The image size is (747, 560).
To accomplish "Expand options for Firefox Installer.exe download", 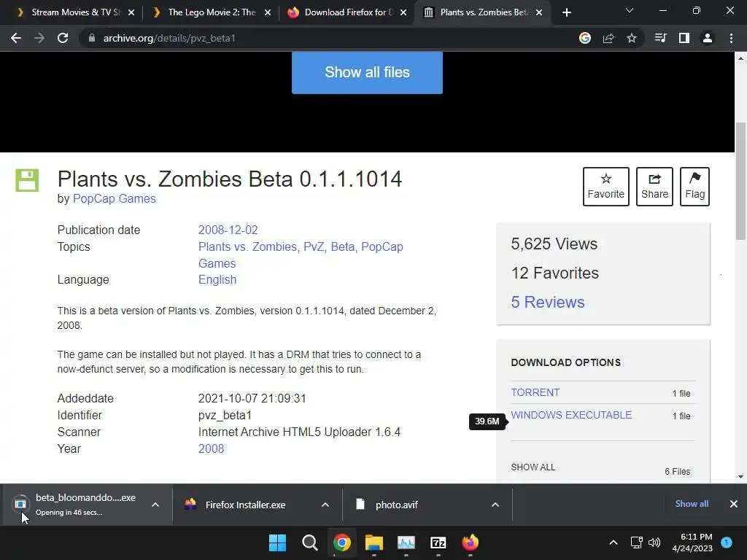I will point(325,505).
